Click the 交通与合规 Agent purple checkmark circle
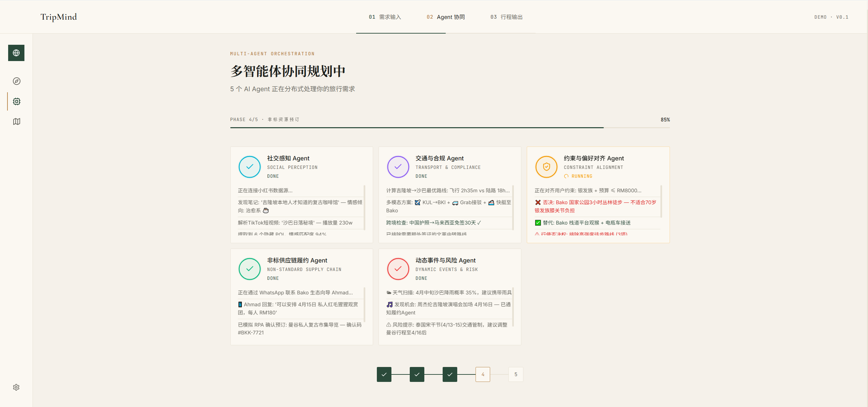This screenshot has width=868, height=407. pos(398,167)
